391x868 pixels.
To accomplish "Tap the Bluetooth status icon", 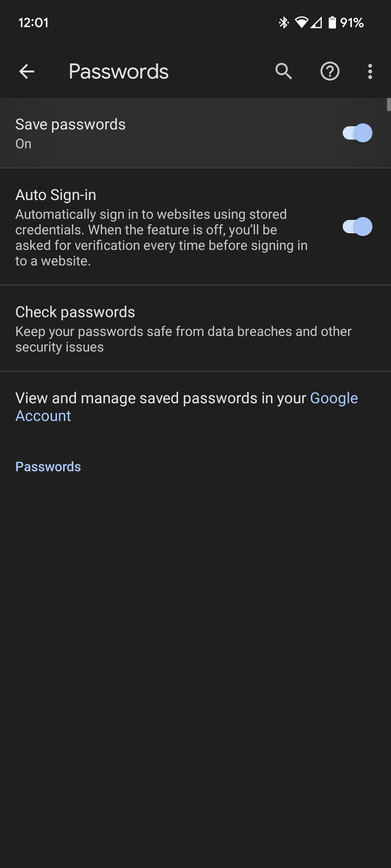I will pyautogui.click(x=283, y=23).
